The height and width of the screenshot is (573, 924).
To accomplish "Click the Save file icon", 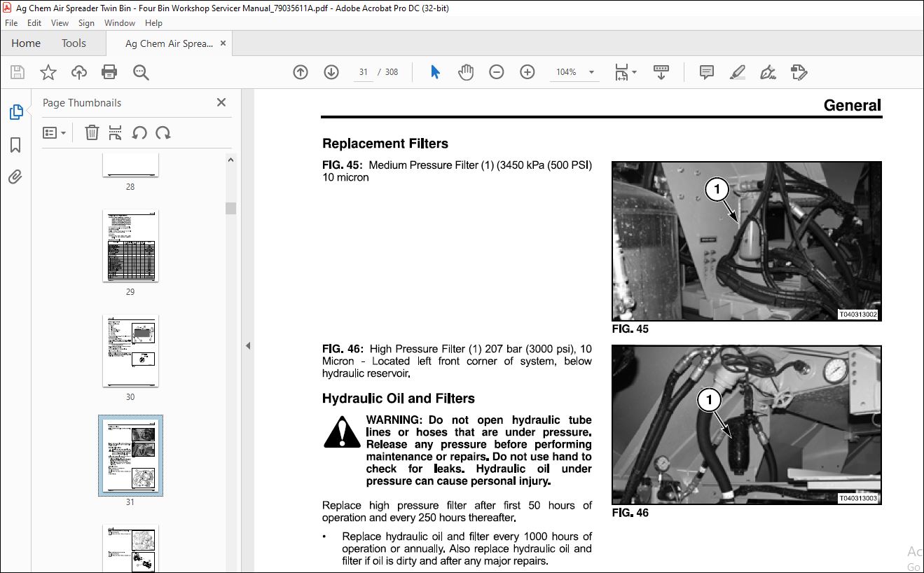I will click(18, 72).
